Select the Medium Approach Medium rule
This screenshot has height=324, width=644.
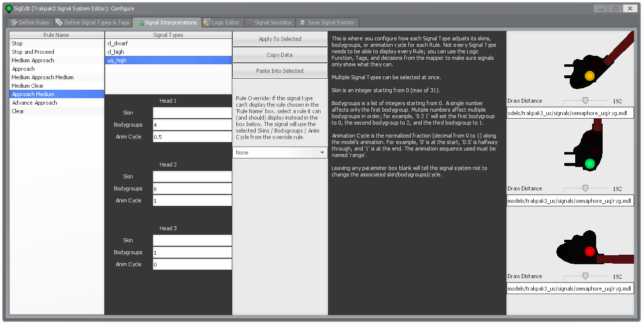coord(57,77)
